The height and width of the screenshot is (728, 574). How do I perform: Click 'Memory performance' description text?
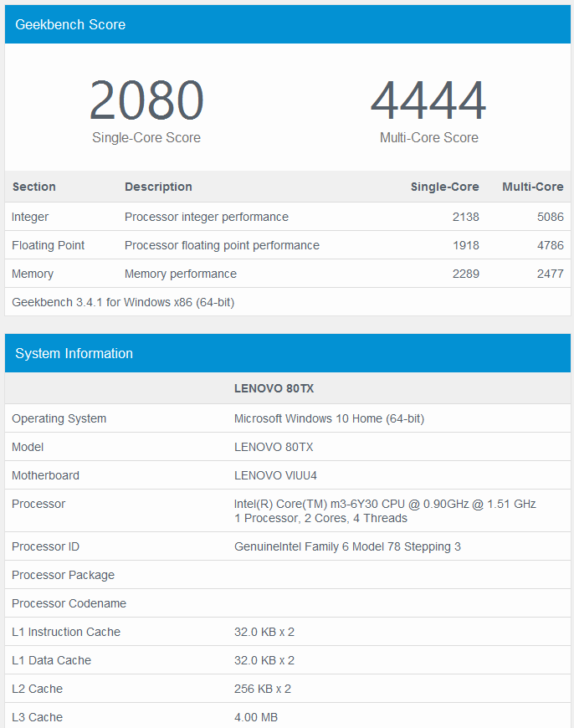(181, 274)
